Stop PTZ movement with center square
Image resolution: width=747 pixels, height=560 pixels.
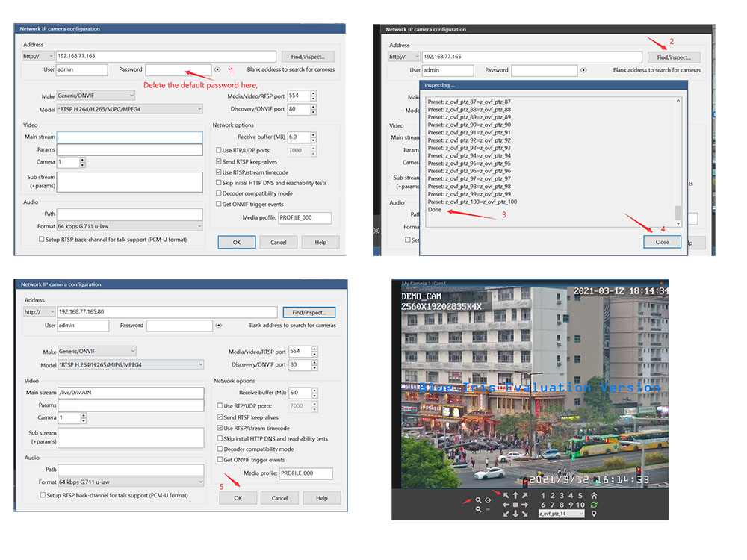click(x=515, y=505)
